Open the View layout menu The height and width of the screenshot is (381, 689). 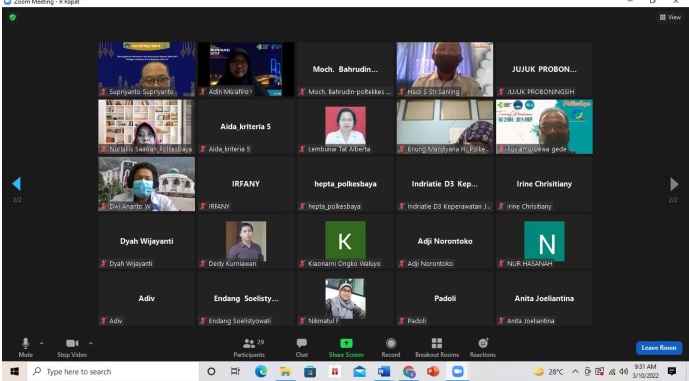pyautogui.click(x=670, y=17)
